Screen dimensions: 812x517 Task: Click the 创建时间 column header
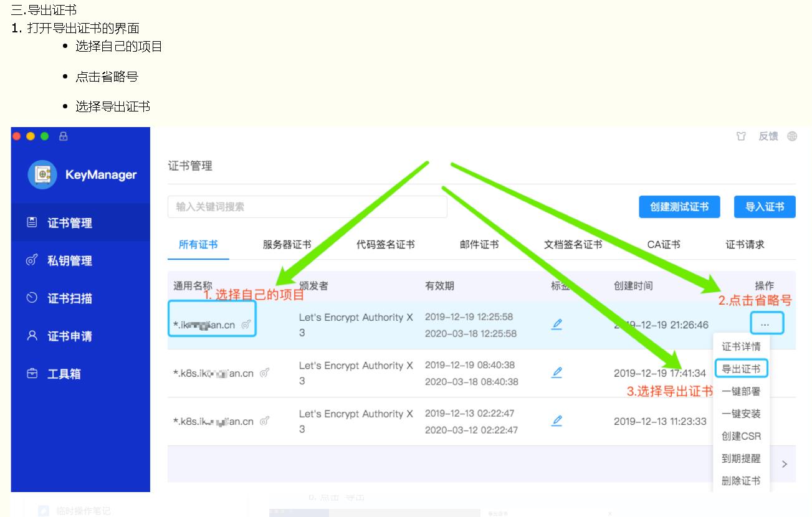point(633,286)
